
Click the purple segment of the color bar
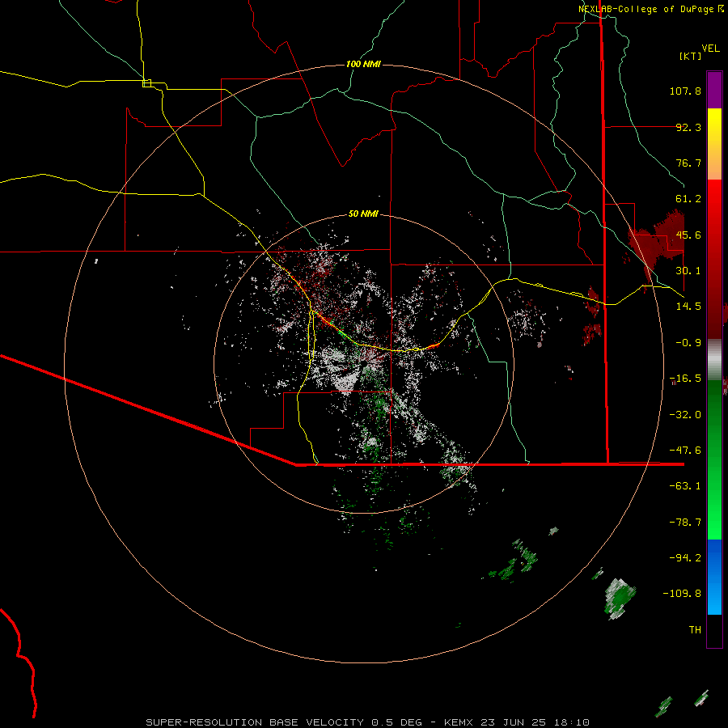point(714,90)
